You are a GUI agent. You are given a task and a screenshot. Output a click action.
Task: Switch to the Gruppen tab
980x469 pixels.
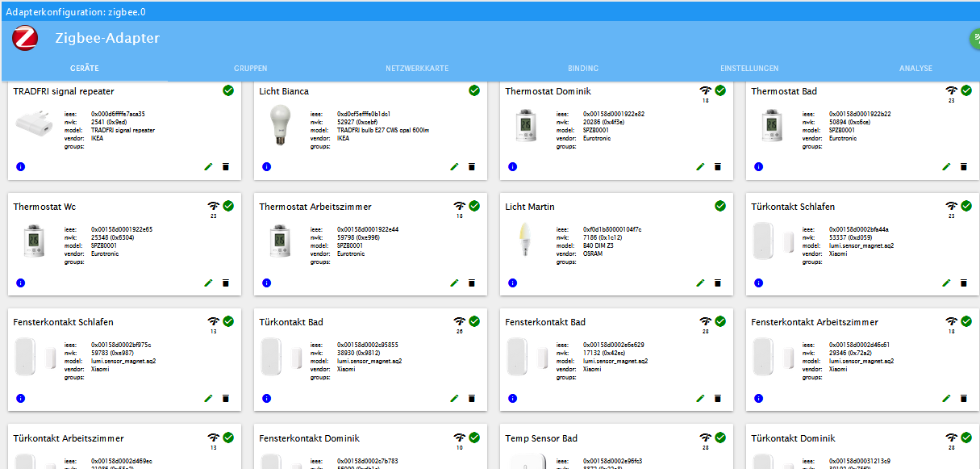point(251,69)
